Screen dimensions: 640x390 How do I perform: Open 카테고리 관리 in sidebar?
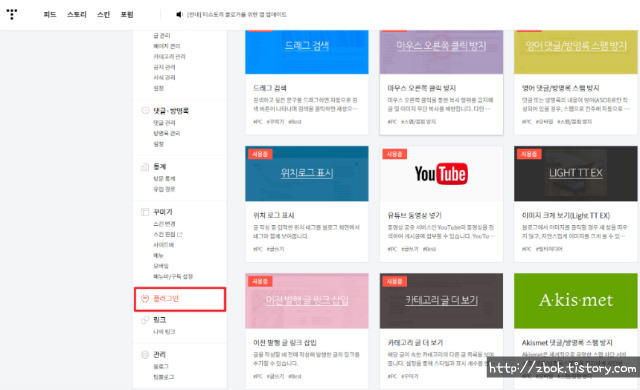point(169,57)
